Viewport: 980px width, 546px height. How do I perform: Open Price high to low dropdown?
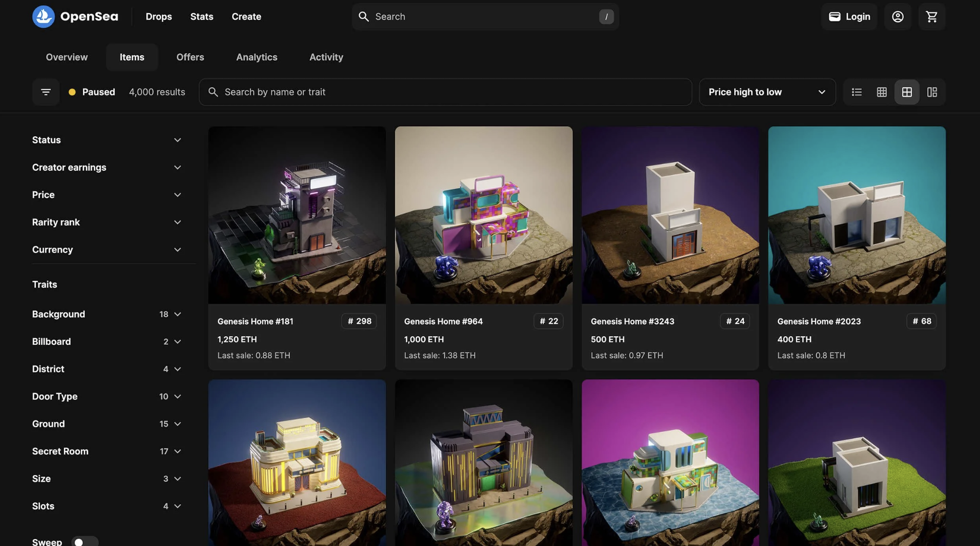767,92
